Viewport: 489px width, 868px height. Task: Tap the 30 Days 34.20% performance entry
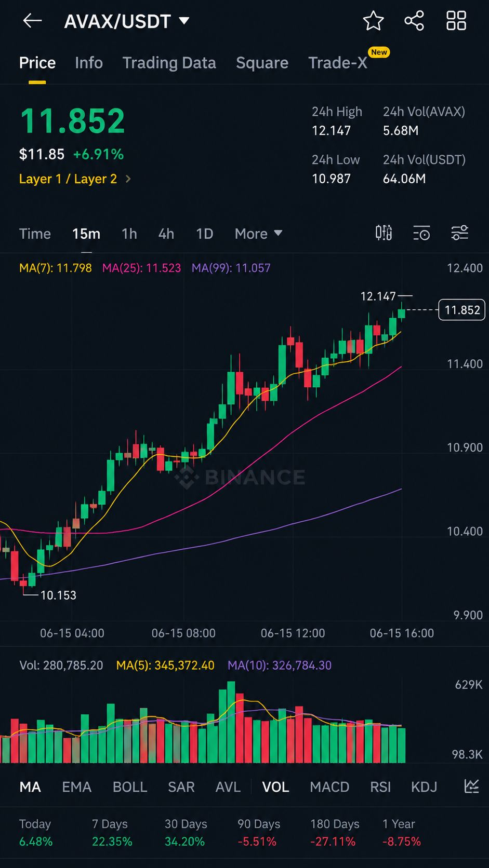tap(186, 833)
